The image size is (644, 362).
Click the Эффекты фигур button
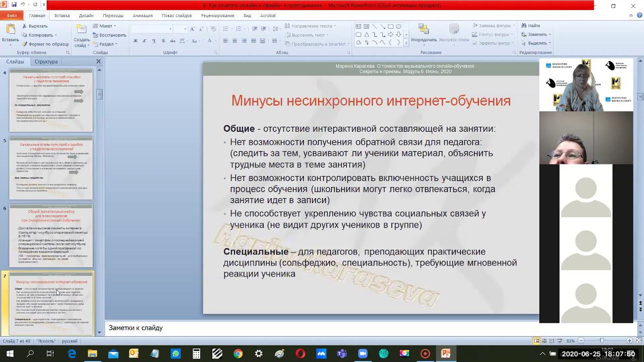coord(492,43)
